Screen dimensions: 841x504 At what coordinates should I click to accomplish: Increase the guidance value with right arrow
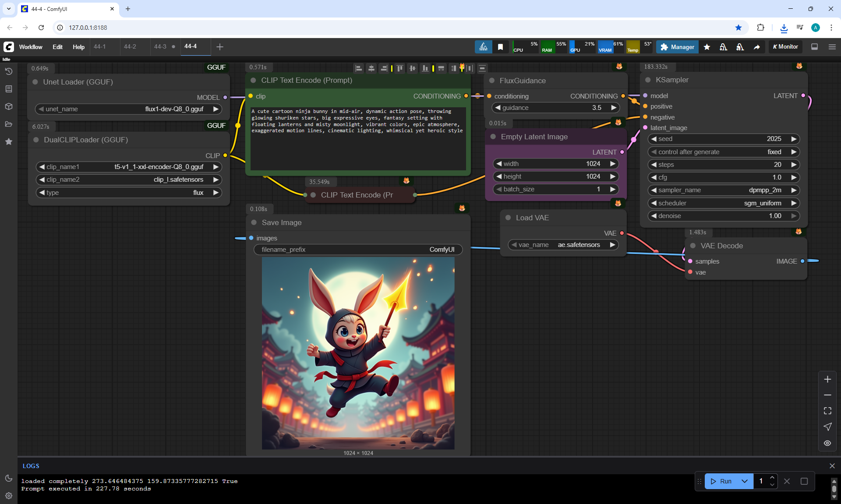click(614, 108)
